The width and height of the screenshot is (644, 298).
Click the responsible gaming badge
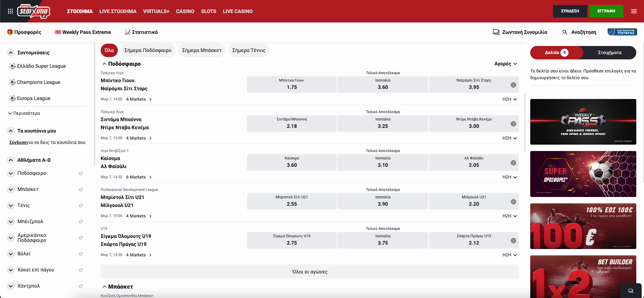622,32
